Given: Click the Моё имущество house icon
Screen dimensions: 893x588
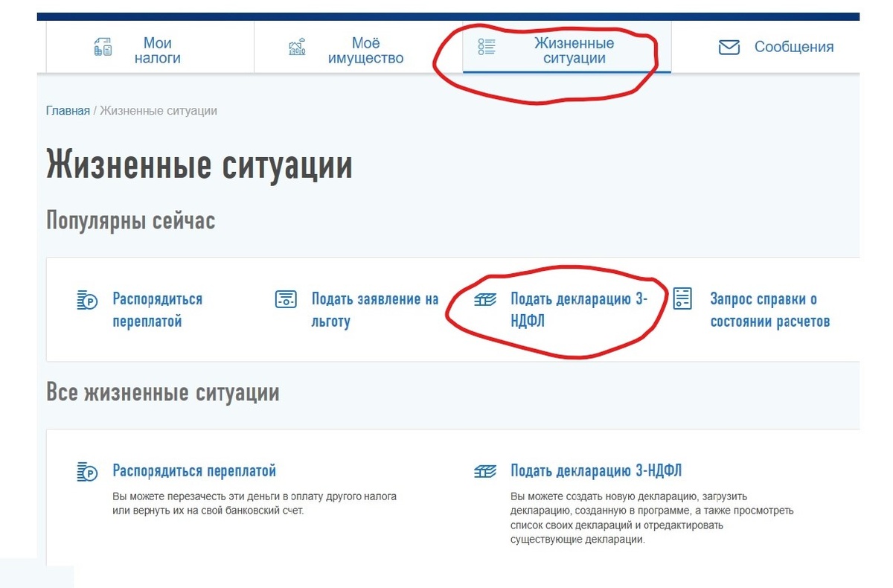Looking at the screenshot, I should 298,46.
